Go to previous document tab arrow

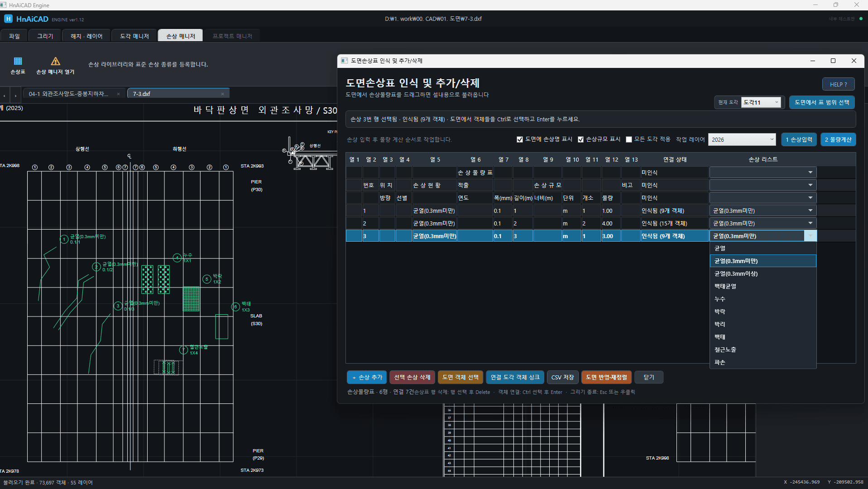[x=5, y=96]
